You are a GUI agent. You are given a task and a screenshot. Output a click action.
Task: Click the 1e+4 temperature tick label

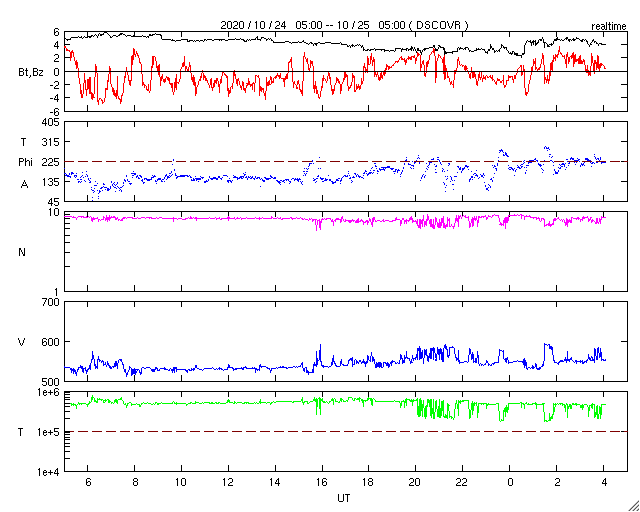coord(49,472)
